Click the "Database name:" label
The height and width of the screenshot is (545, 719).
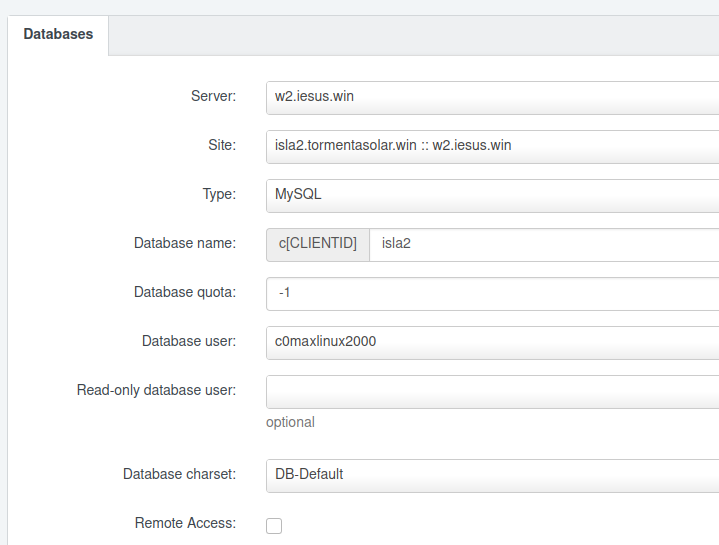click(x=185, y=243)
